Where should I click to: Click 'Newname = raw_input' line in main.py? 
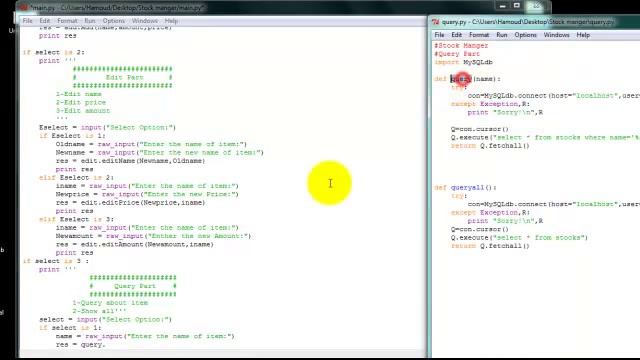(160, 153)
